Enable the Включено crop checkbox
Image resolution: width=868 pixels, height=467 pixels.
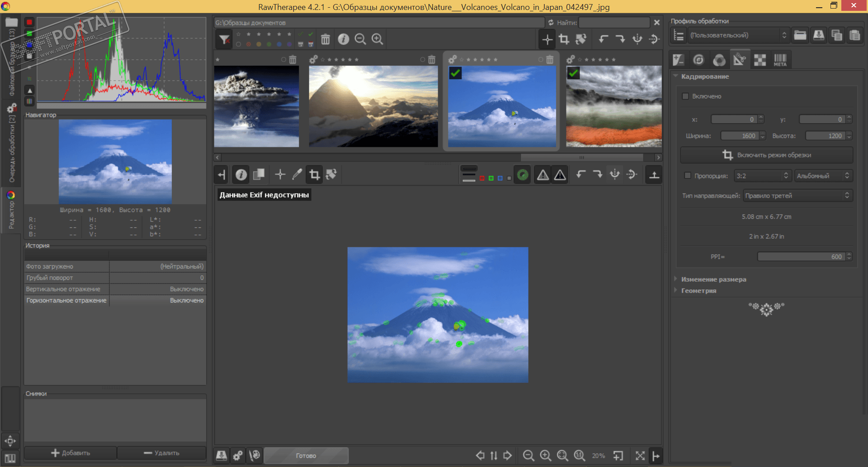click(685, 96)
